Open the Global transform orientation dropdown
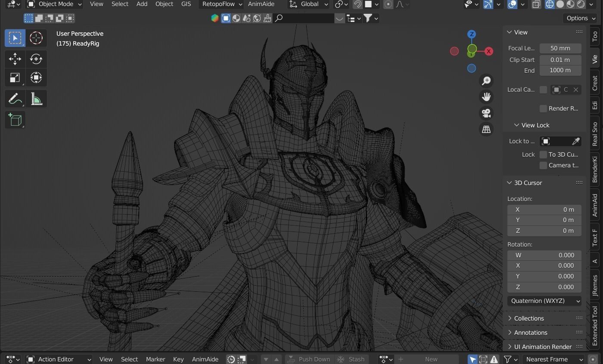603x364 pixels. click(309, 4)
